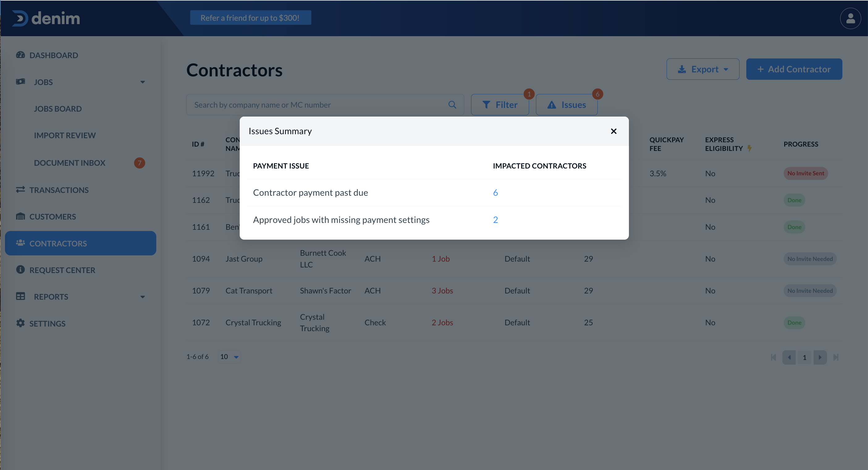The height and width of the screenshot is (470, 868).
Task: Click the 1 Job link for Jast Group
Action: 441,259
